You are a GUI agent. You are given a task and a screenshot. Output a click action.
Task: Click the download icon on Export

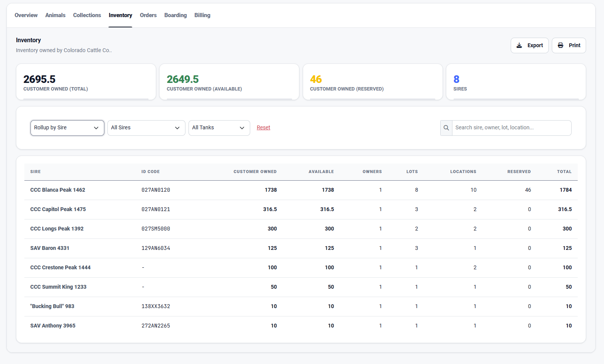click(x=519, y=45)
